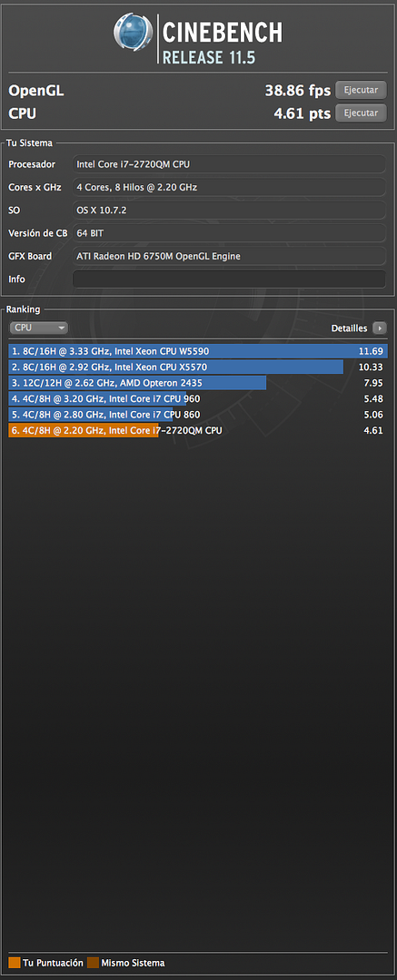Run the OpenGL test with Ejecutar
The width and height of the screenshot is (397, 980).
pyautogui.click(x=362, y=90)
